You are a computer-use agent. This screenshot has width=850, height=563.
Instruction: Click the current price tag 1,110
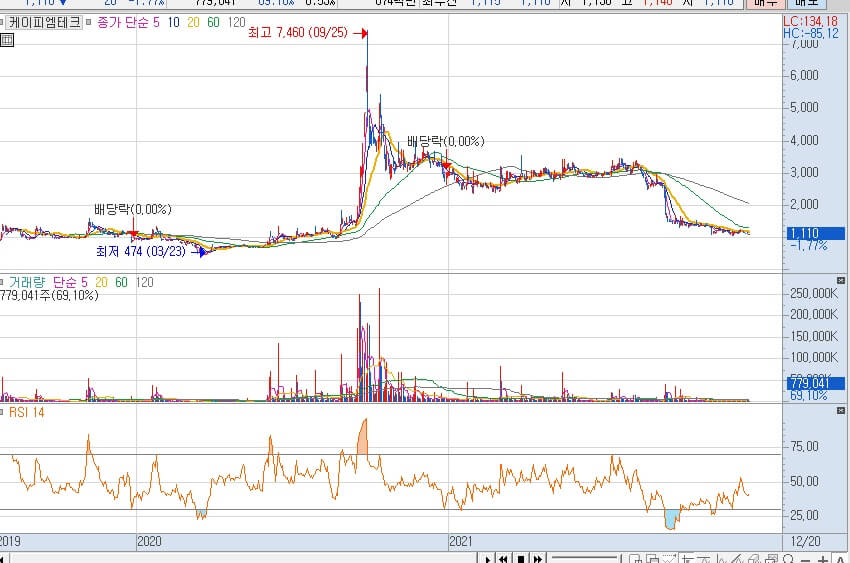click(816, 234)
